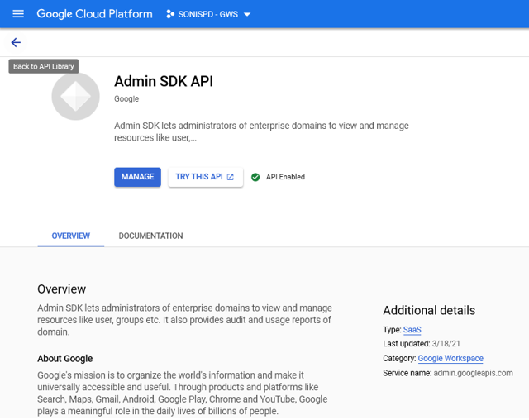Click the API Enabled status text

(x=285, y=177)
